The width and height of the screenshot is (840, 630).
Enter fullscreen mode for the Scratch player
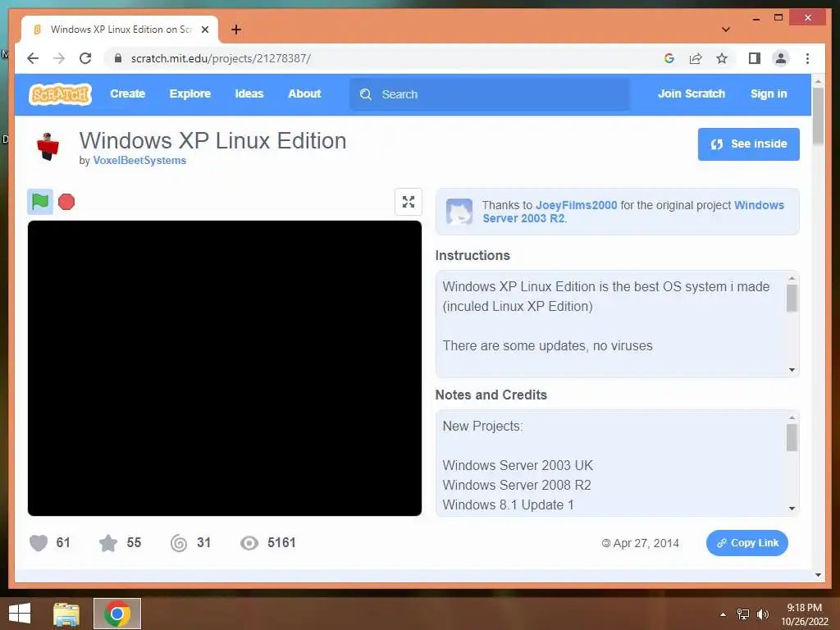409,202
